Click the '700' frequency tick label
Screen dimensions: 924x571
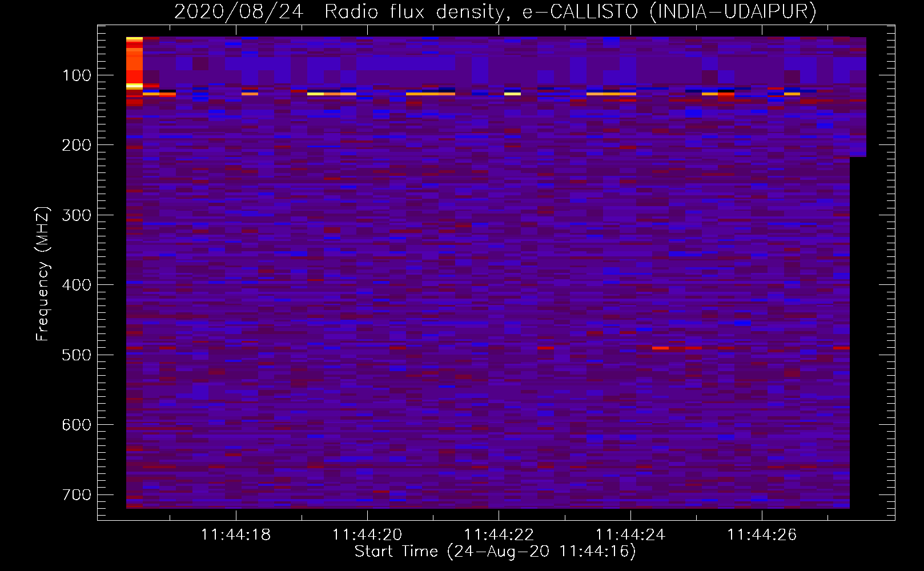77,494
